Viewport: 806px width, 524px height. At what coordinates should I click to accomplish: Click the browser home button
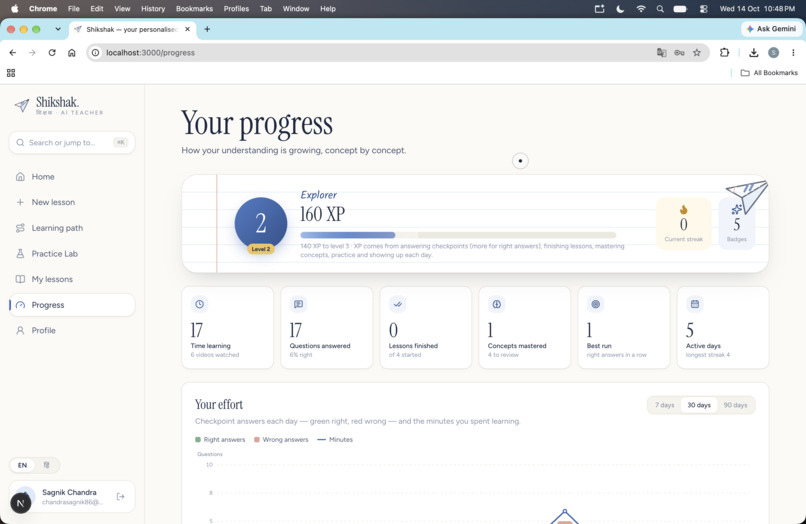[71, 52]
